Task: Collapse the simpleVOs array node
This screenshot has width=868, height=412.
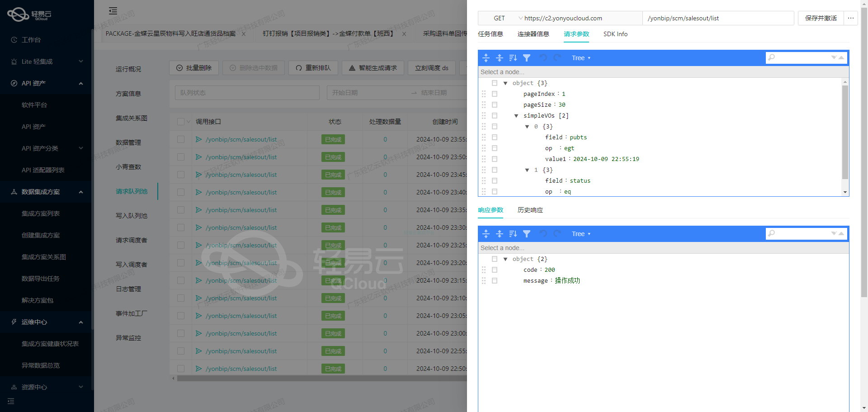Action: [x=516, y=116]
